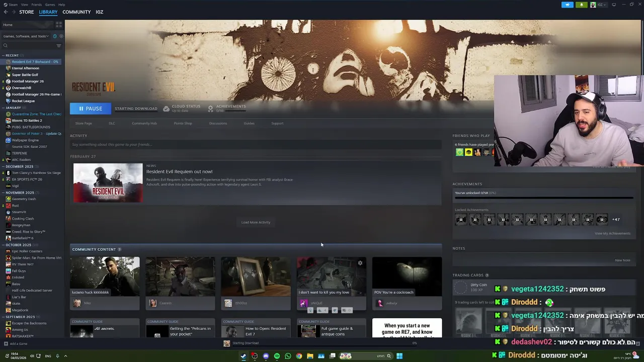The width and height of the screenshot is (644, 362).
Task: Toggle the recent activity clock filter
Action: 55,36
